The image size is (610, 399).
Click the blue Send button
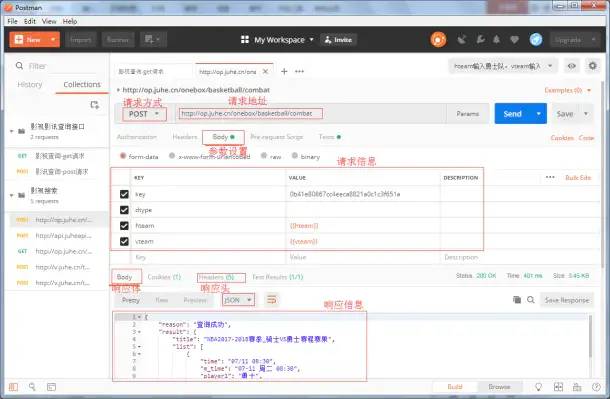point(512,114)
